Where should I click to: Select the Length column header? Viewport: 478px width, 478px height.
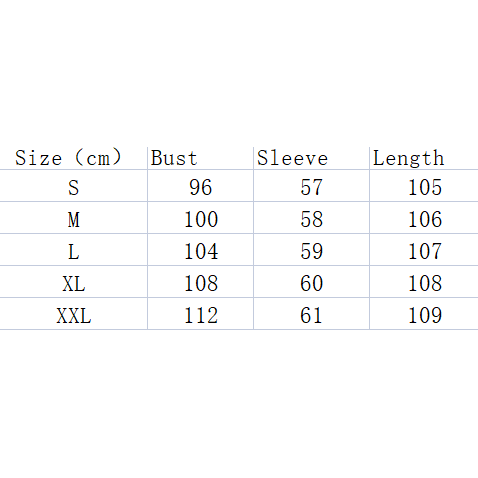[x=424, y=158]
